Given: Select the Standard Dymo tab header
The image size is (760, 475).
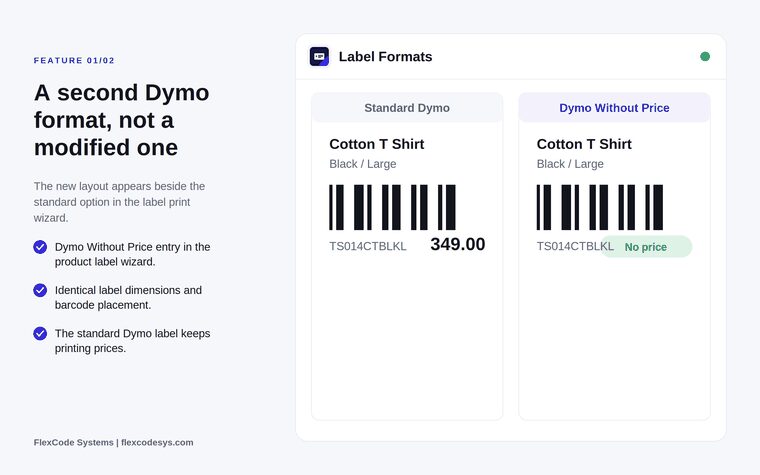Looking at the screenshot, I should (407, 108).
